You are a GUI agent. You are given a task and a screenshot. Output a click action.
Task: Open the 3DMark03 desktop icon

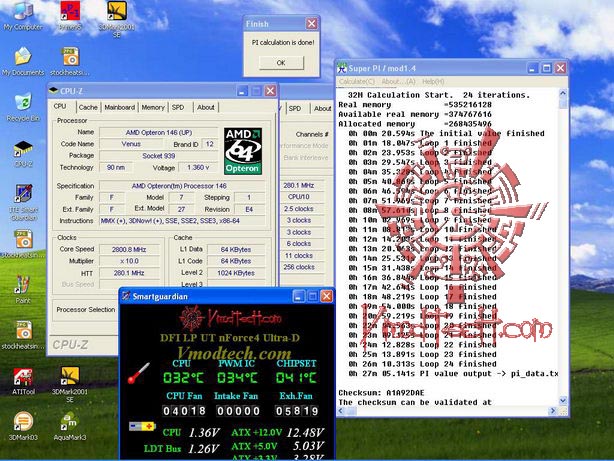pyautogui.click(x=23, y=426)
